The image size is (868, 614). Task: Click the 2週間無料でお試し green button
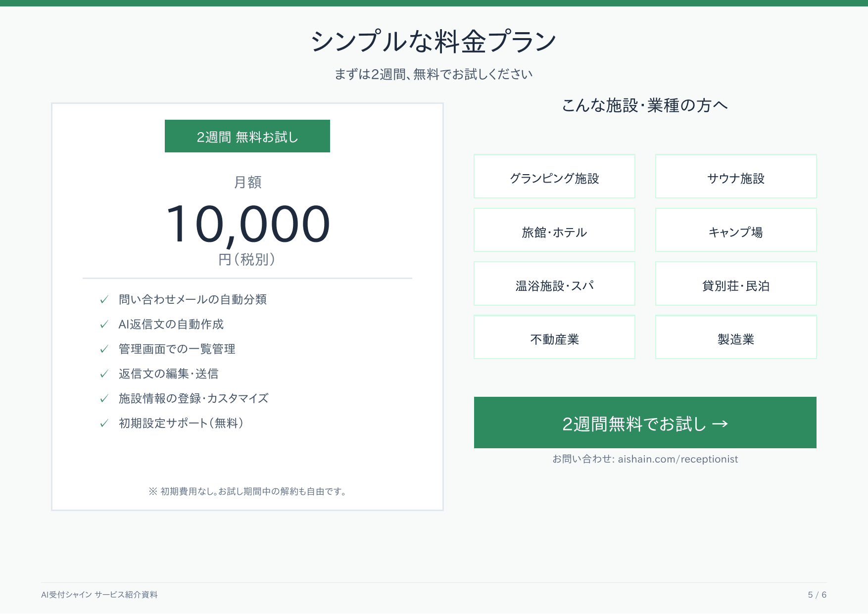(645, 423)
